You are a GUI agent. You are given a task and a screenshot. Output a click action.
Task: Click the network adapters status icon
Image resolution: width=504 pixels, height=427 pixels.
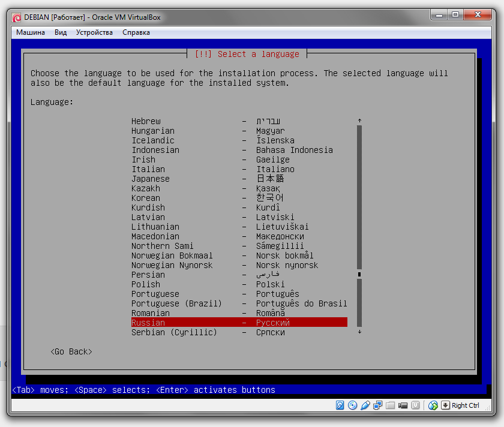click(377, 405)
